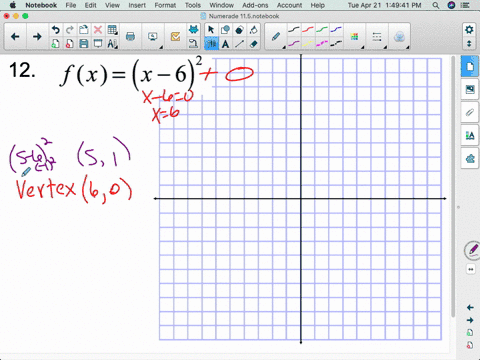Viewport: 480px width, 360px height.
Task: Print the notebook page
Action: click(x=130, y=37)
